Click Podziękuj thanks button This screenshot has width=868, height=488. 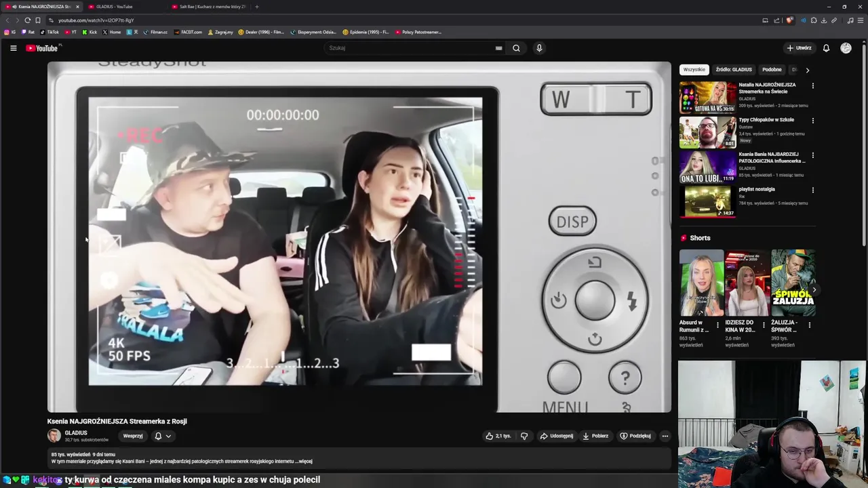(x=635, y=436)
